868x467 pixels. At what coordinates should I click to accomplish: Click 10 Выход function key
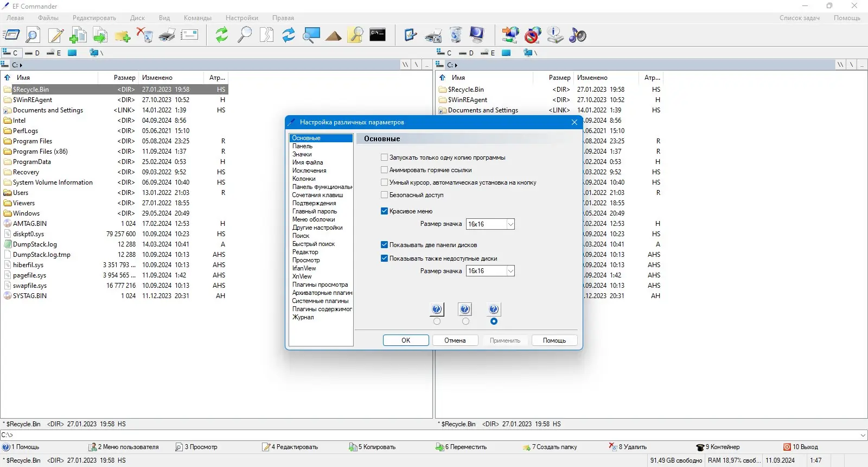(801, 447)
